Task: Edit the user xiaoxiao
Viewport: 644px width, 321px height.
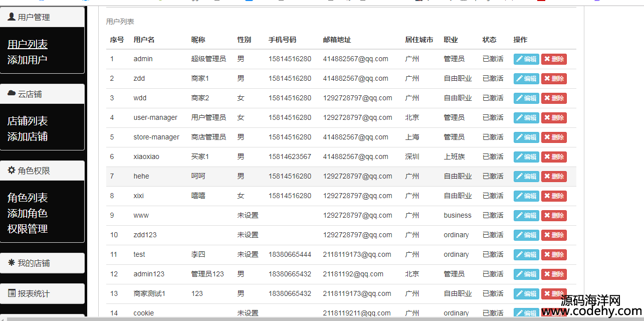Action: [x=526, y=157]
